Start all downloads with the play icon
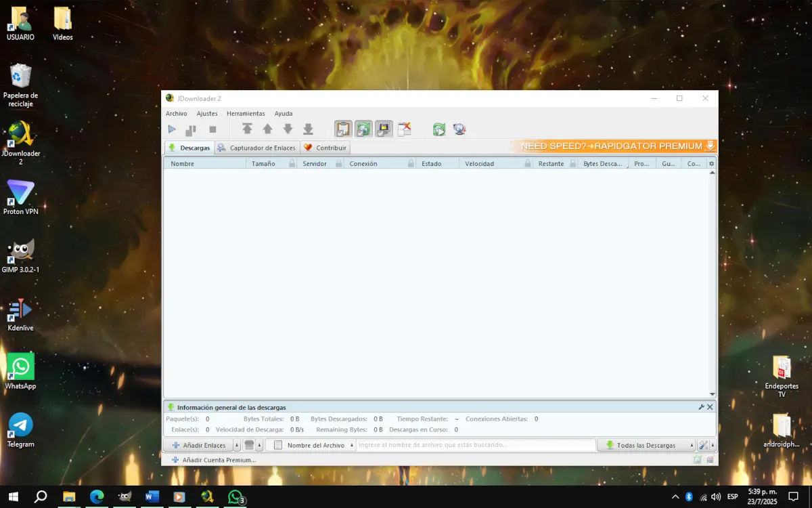This screenshot has width=812, height=508. (172, 129)
